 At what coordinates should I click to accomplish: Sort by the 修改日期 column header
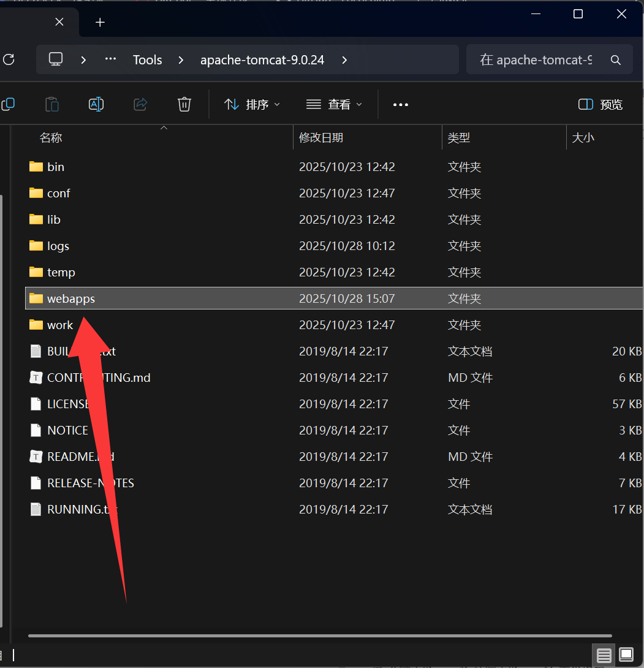point(321,138)
